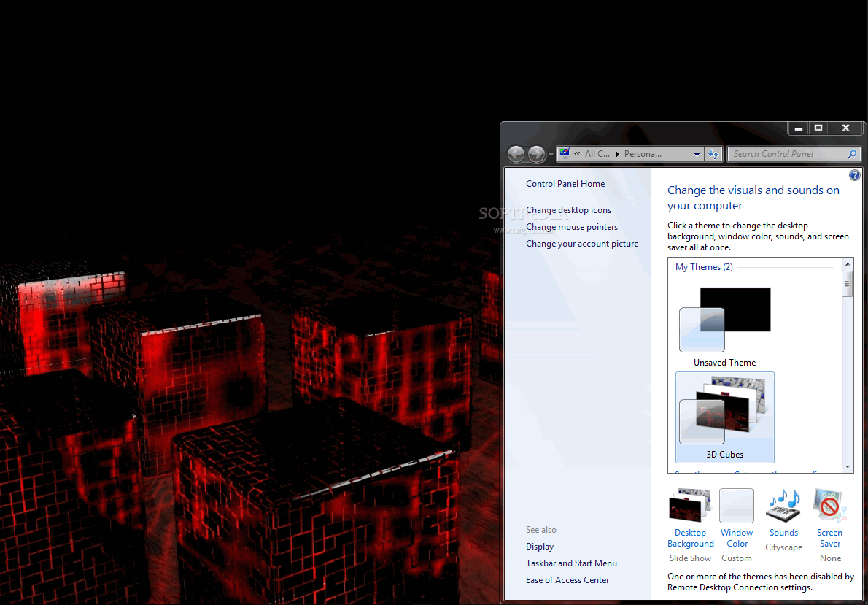Open Control Panel Home
Screen dimensions: 868x605
[x=565, y=184]
